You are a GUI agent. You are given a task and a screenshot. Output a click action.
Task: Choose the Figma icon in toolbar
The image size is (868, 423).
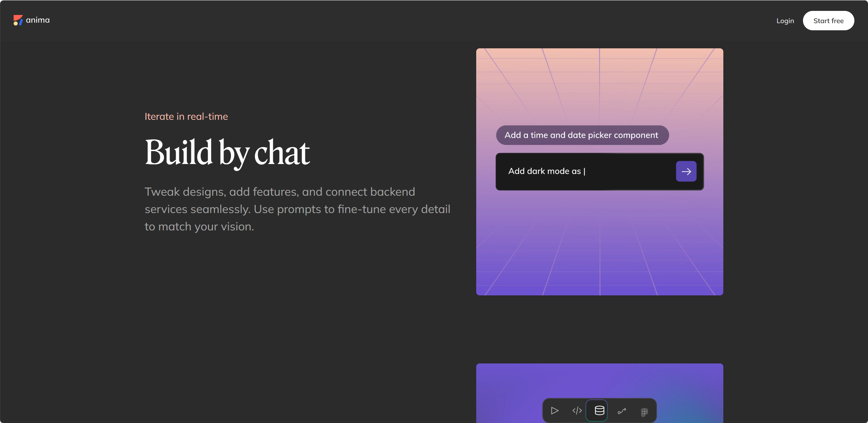coord(644,412)
